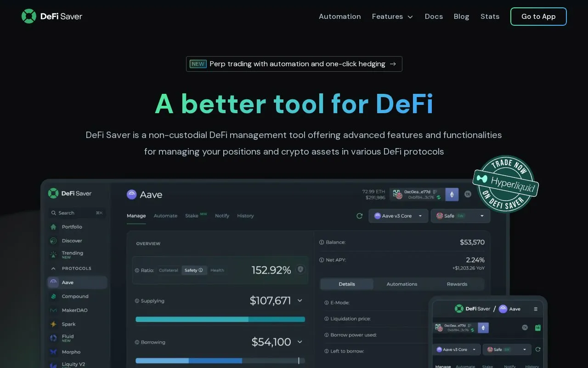
Task: Open the Rewards panel tab
Action: [457, 284]
